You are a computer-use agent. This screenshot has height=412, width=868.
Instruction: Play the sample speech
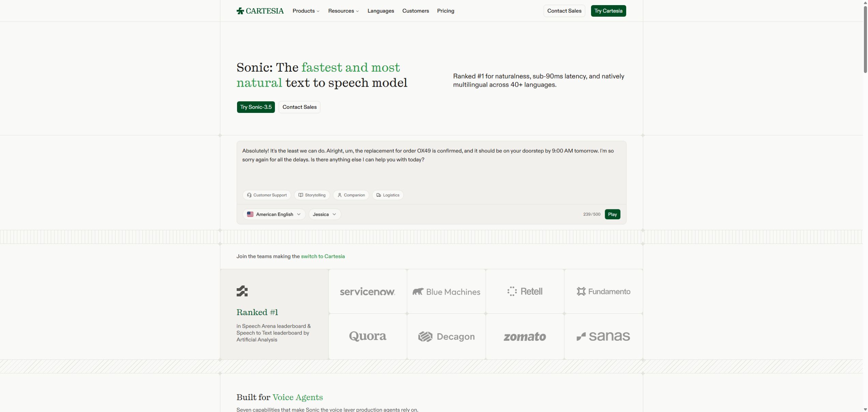tap(612, 214)
